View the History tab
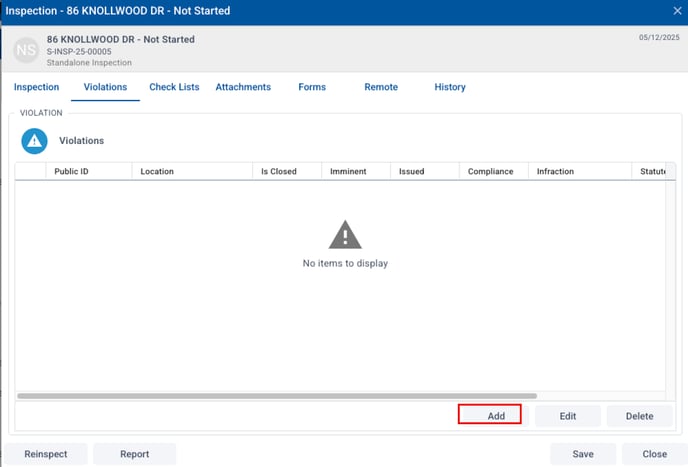Viewport: 688px width, 467px height. coord(450,87)
